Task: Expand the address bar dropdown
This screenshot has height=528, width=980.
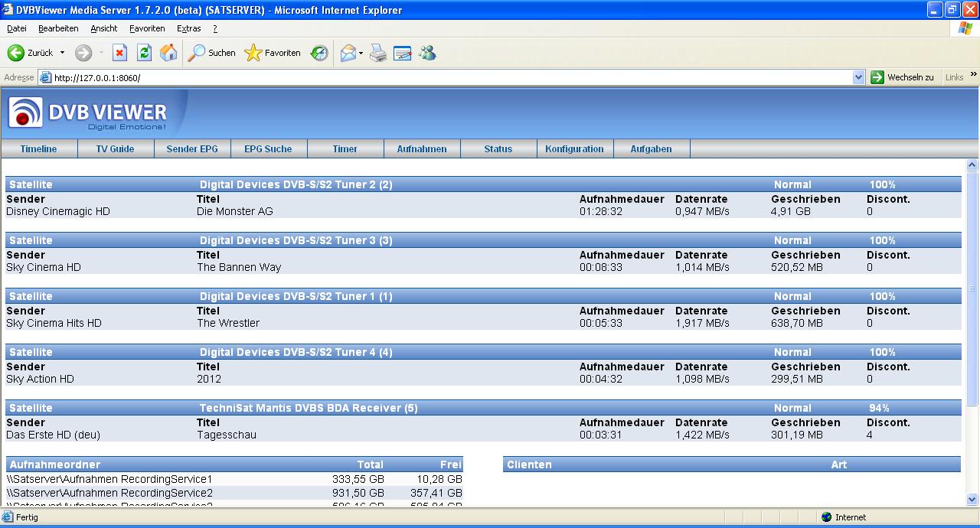Action: (x=858, y=77)
